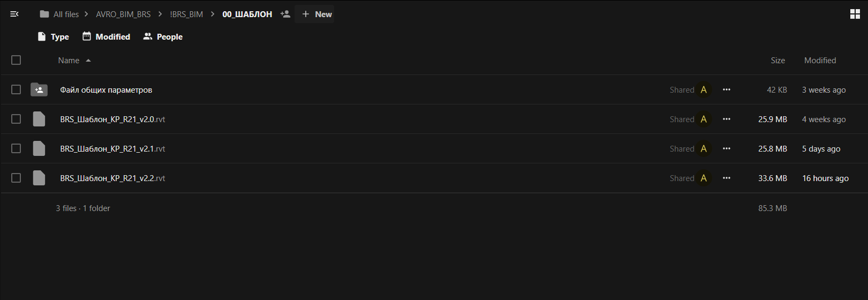Viewport: 868px width, 300px height.
Task: Tick checkbox for Файл общих параметров folder
Action: tap(16, 89)
